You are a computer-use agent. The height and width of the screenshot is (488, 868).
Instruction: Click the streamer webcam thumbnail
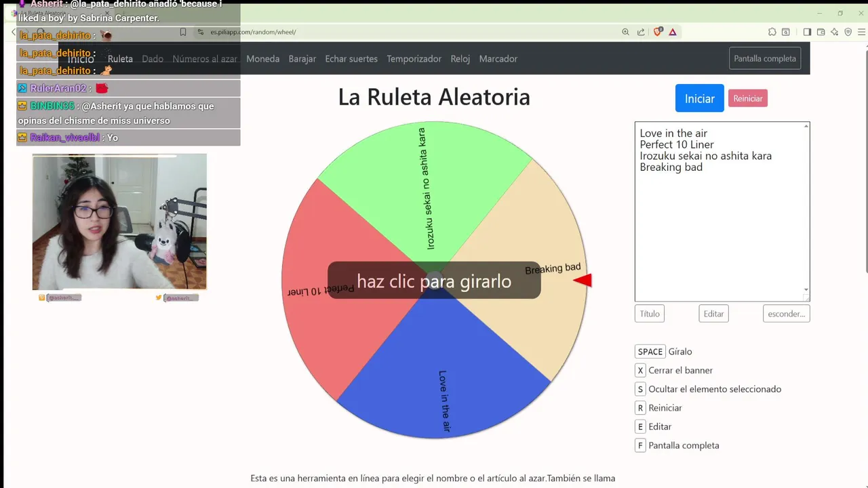click(119, 222)
